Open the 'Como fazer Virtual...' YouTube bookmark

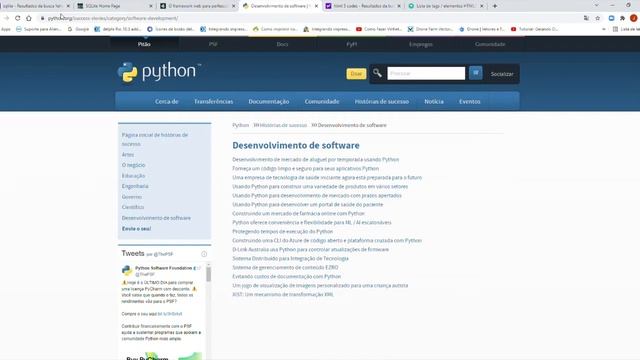(378, 29)
